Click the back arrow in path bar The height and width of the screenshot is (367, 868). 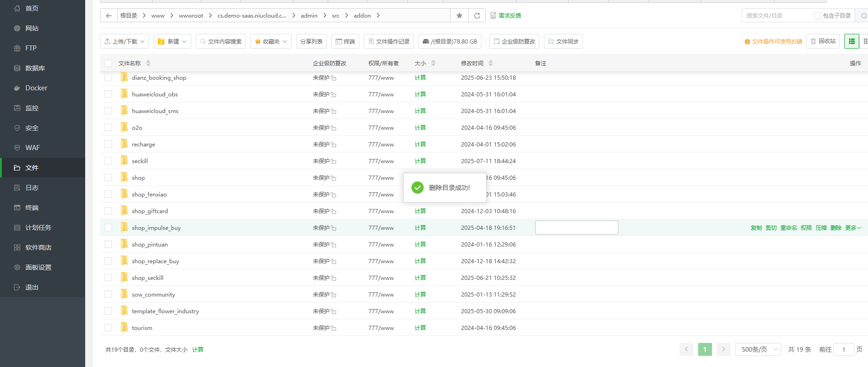108,15
